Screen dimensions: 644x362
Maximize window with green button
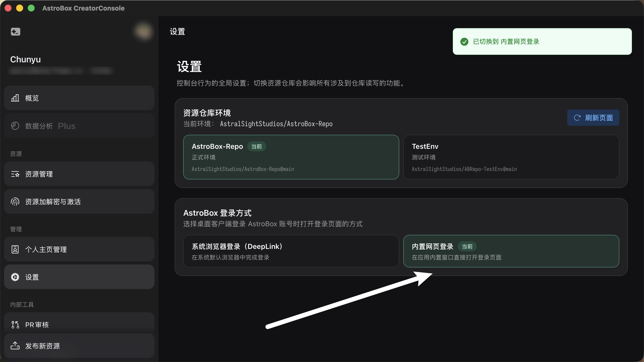pyautogui.click(x=31, y=8)
